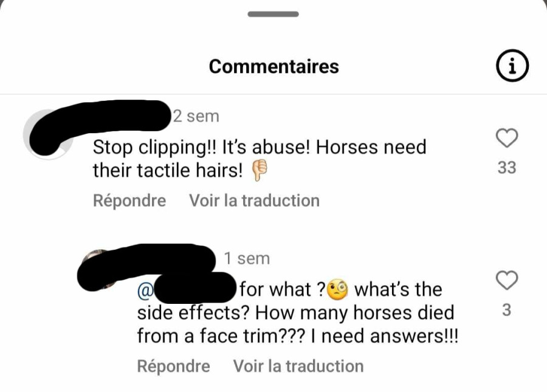Open the first commenter's profile picture

tap(48, 134)
